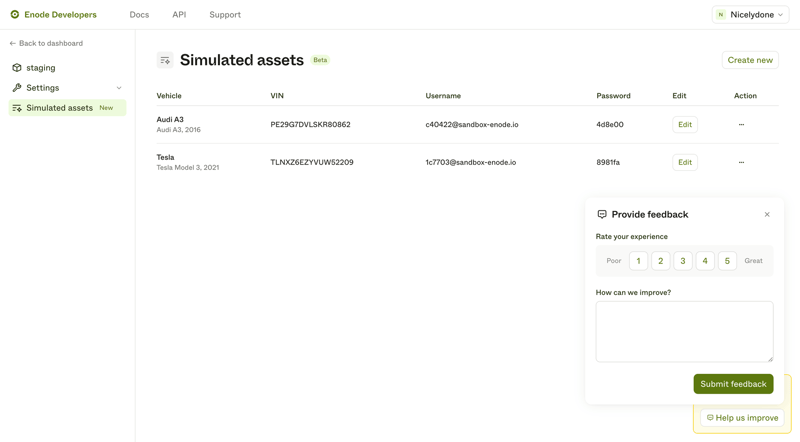The width and height of the screenshot is (800, 442).
Task: Click password 4d8e00
Action: (610, 125)
